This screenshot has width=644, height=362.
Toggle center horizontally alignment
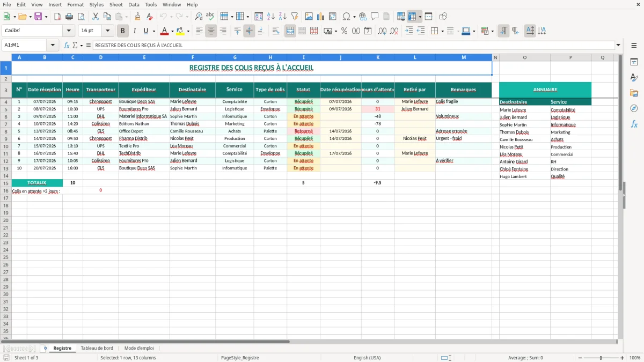(x=211, y=31)
